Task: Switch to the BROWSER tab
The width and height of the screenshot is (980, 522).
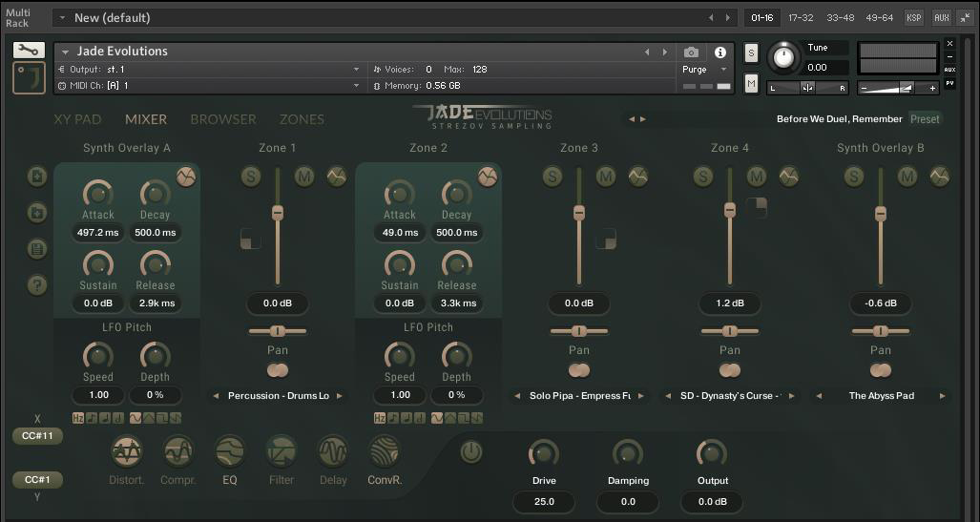Action: [223, 119]
